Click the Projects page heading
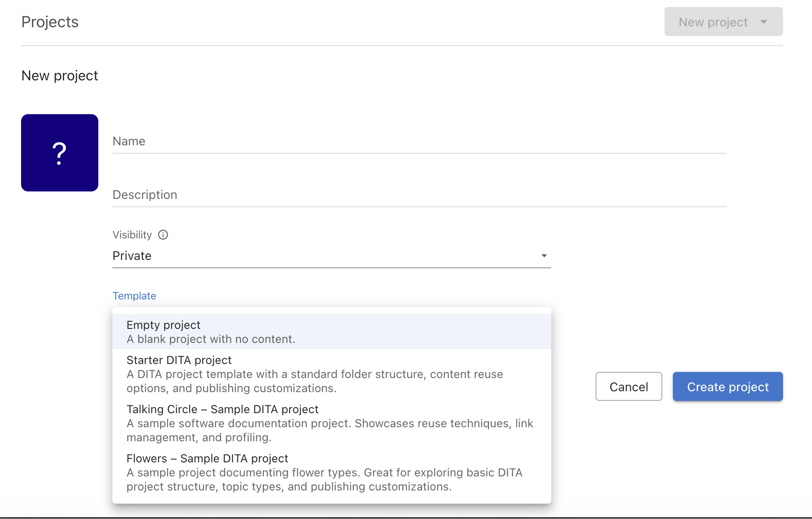Image resolution: width=812 pixels, height=519 pixels. pos(50,22)
